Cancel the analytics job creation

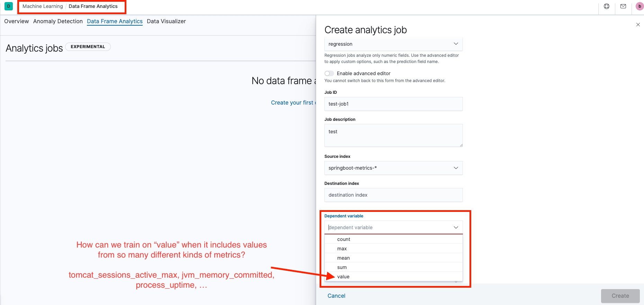(336, 296)
